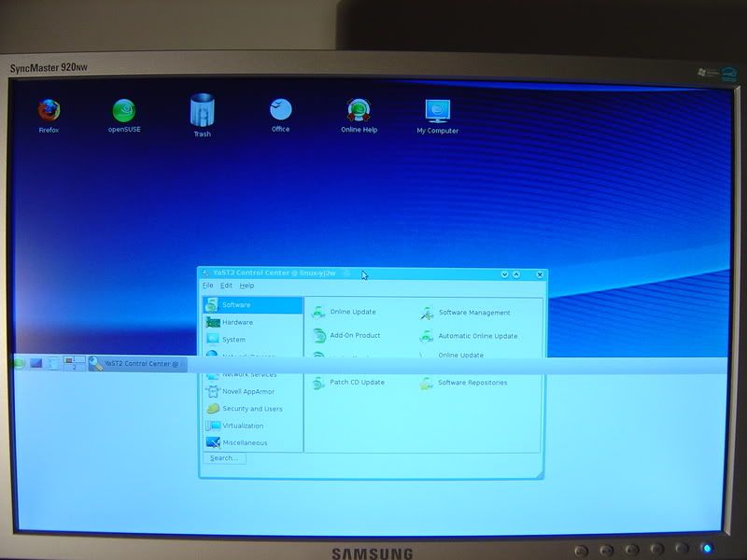The width and height of the screenshot is (747, 560).
Task: Close the YaST2 Control Center window
Action: pyautogui.click(x=540, y=274)
